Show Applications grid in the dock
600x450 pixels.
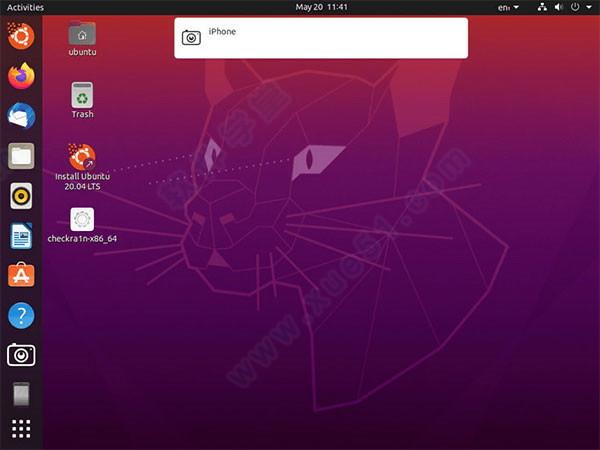pyautogui.click(x=21, y=429)
